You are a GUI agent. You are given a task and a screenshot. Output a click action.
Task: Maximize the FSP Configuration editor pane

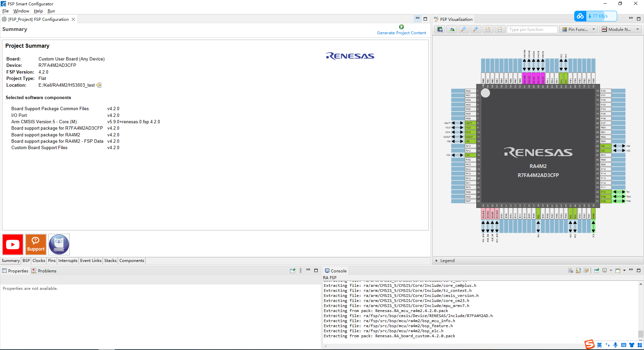click(425, 19)
